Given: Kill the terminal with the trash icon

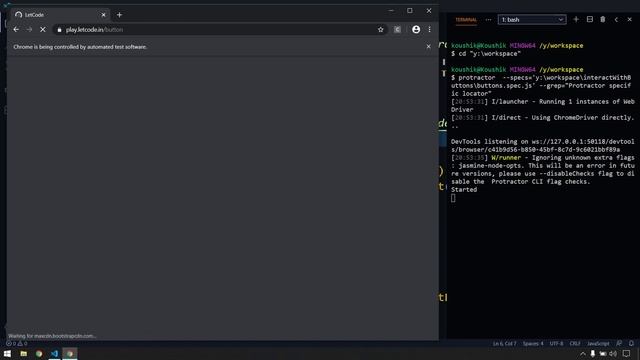Looking at the screenshot, I should 603,19.
